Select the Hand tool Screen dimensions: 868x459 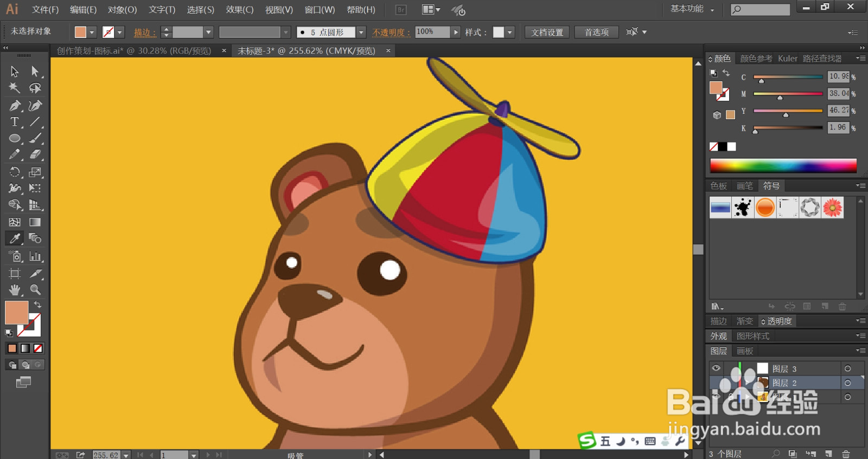[15, 290]
